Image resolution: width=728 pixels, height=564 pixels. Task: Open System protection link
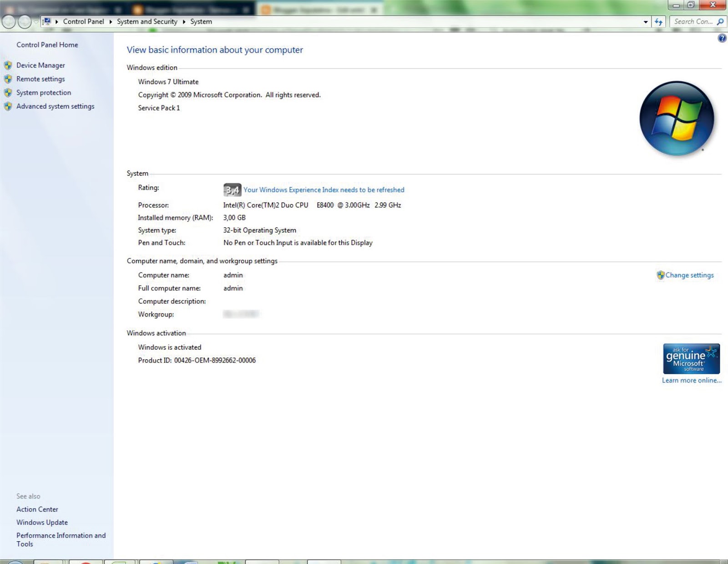pyautogui.click(x=44, y=93)
